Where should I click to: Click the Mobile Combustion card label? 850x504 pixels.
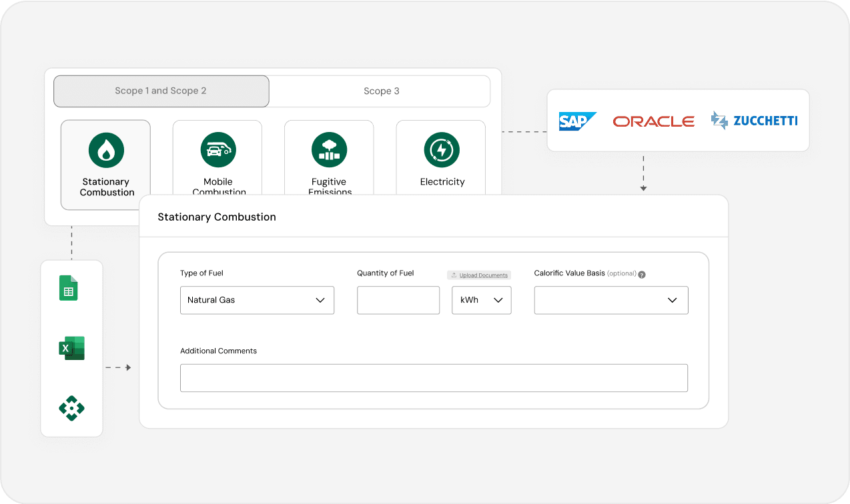219,187
